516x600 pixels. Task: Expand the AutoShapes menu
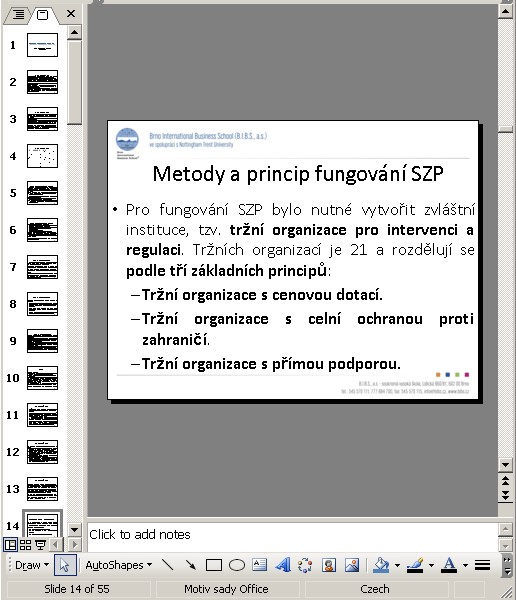pyautogui.click(x=118, y=565)
